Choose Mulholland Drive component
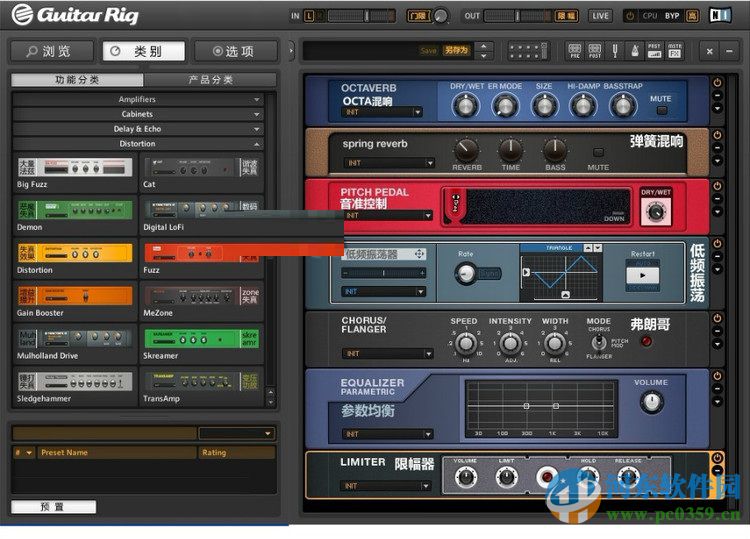This screenshot has height=539, width=750. click(75, 343)
